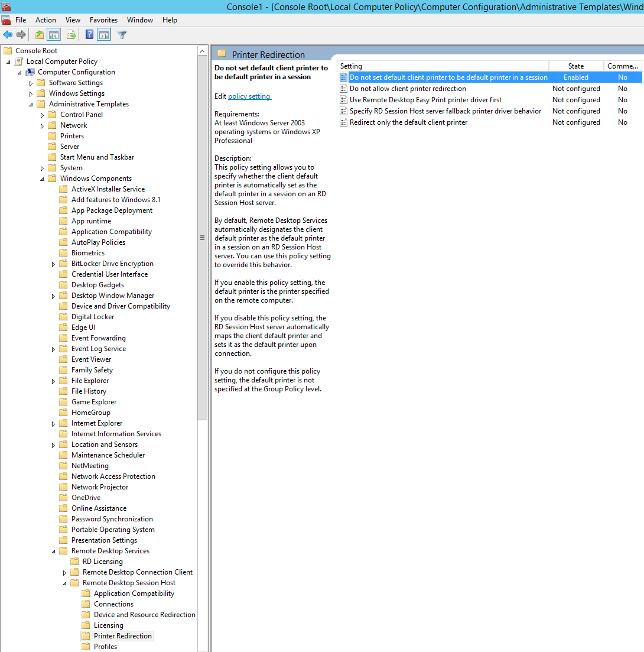The image size is (644, 652).
Task: Collapse the Administrative Templates node
Action: click(x=31, y=105)
